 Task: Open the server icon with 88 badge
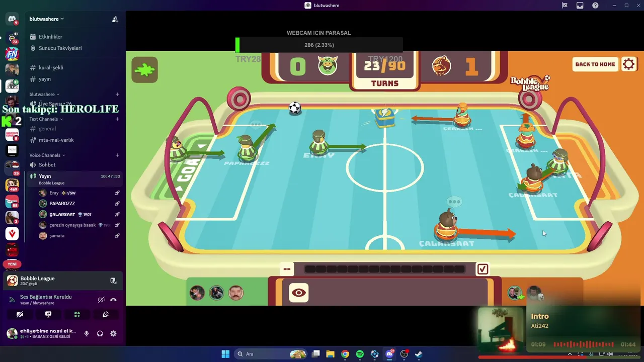pyautogui.click(x=12, y=201)
